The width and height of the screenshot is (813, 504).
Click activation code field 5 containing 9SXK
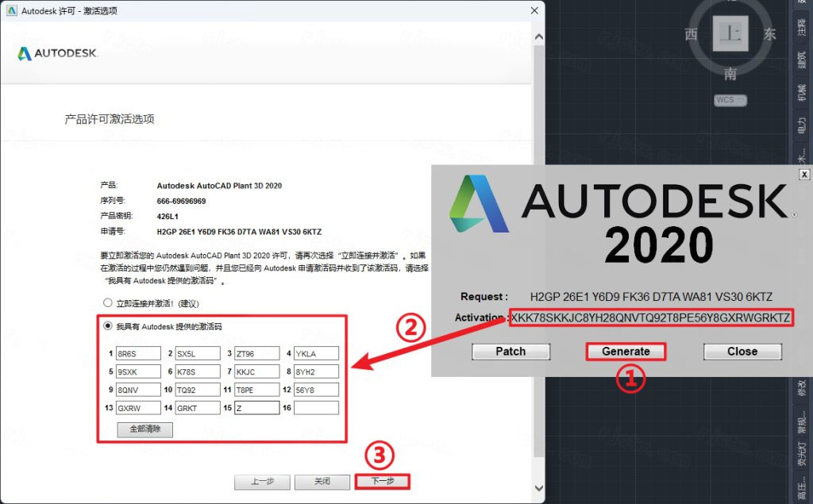138,371
